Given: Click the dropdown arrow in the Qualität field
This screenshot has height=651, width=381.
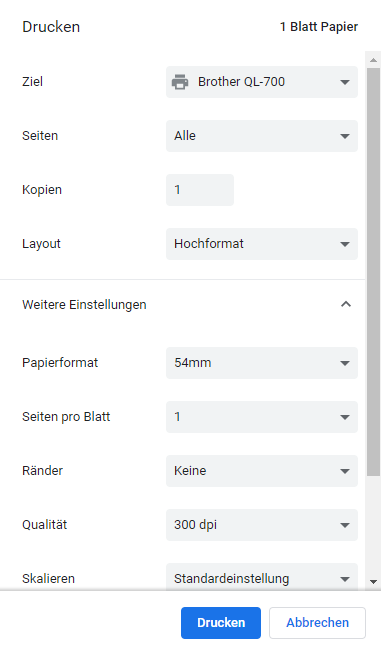Looking at the screenshot, I should [x=345, y=525].
